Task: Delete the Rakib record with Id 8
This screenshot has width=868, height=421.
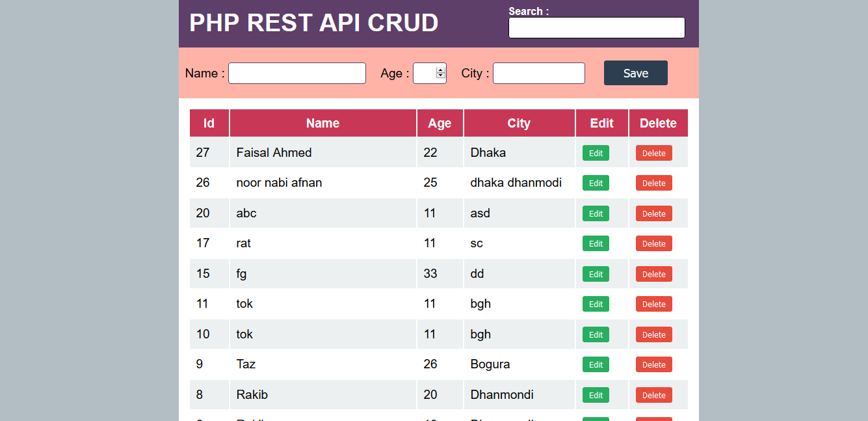Action: [653, 395]
